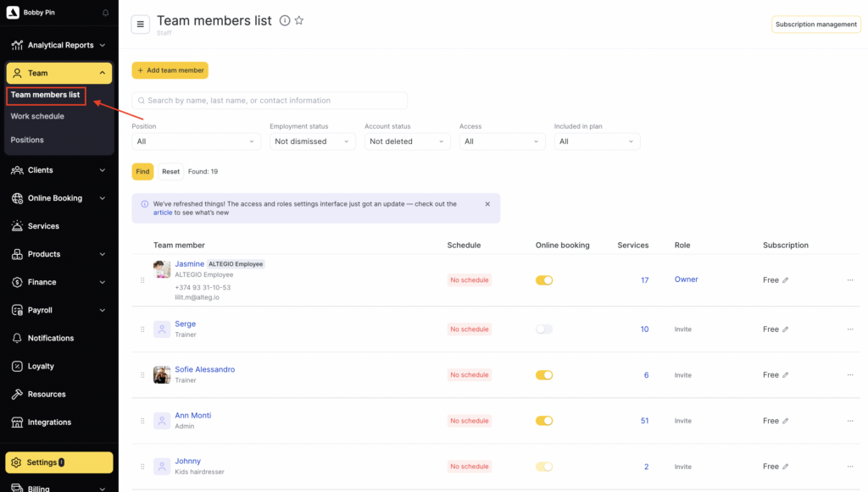Click the team member search field
Image resolution: width=868 pixels, height=492 pixels.
click(270, 101)
